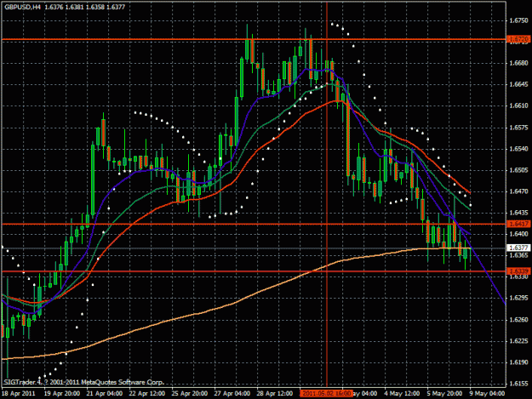
Task: Click the orange 1.6720 line price tag
Action: tap(518, 40)
